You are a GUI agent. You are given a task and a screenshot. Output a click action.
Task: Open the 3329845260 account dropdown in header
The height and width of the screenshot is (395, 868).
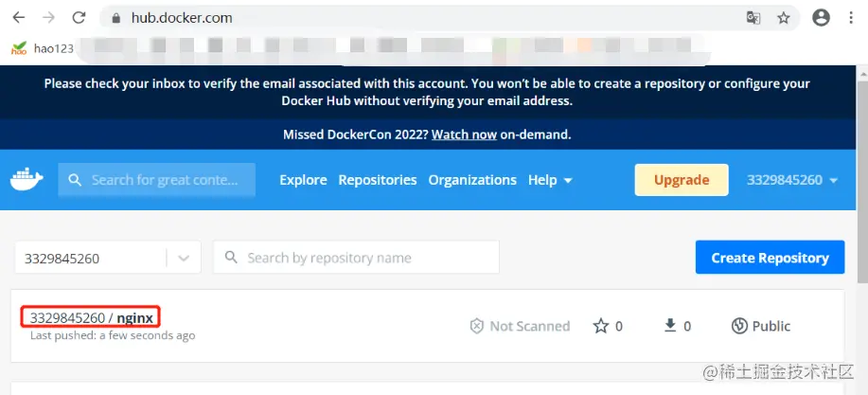pos(792,180)
